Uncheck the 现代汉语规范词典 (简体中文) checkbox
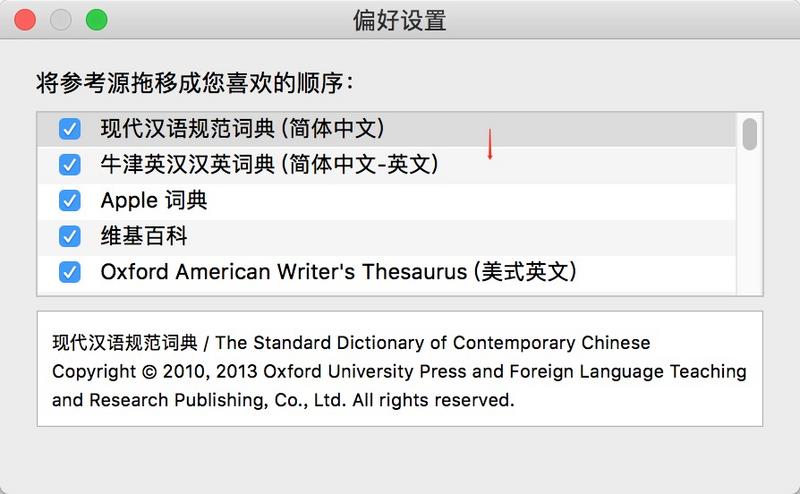 69,129
